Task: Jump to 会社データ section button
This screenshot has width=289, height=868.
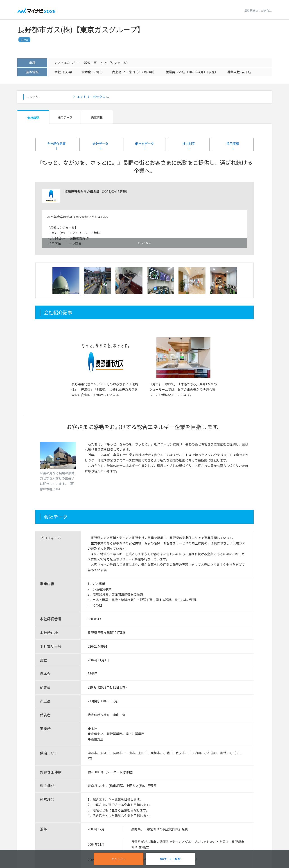Action: [100, 145]
